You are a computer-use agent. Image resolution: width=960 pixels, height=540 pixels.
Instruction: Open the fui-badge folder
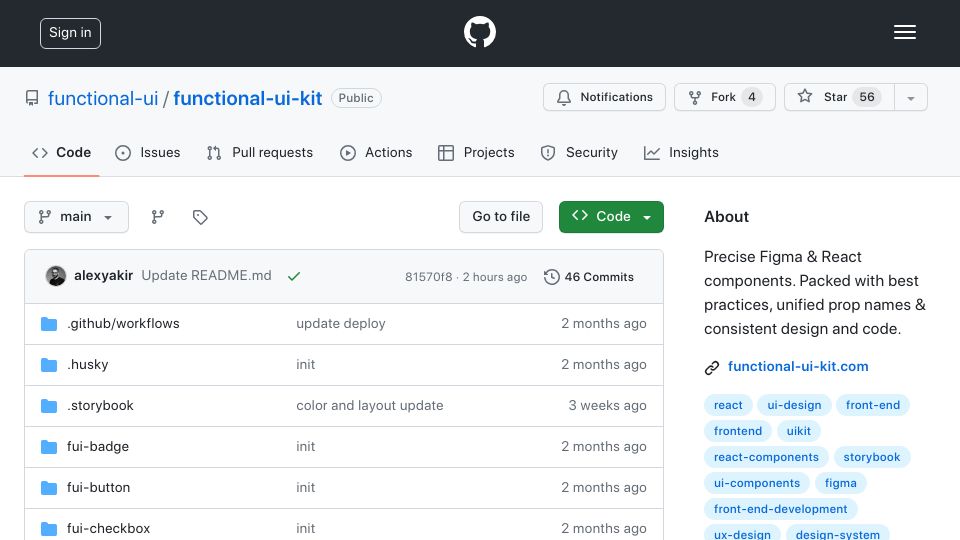coord(98,446)
